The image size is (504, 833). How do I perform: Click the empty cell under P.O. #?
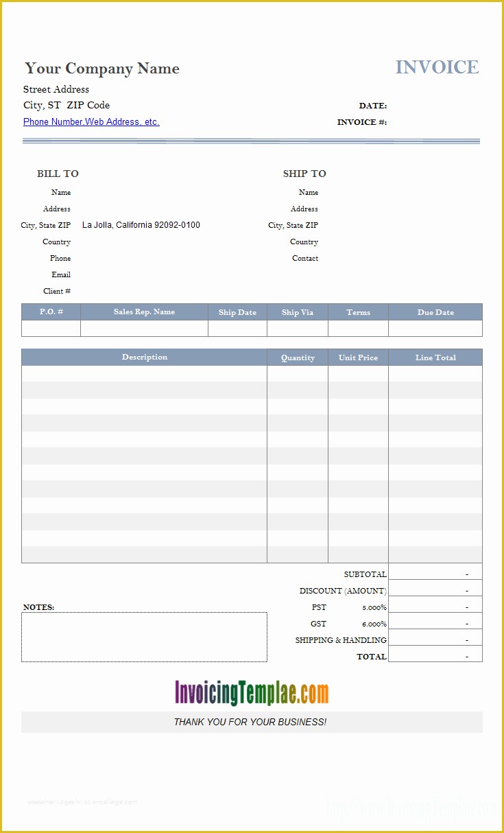point(51,329)
